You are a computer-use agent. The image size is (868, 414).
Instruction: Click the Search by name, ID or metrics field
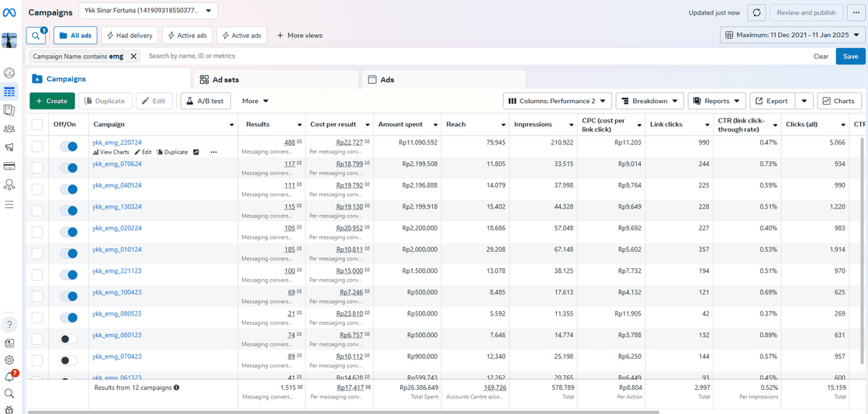pos(476,57)
